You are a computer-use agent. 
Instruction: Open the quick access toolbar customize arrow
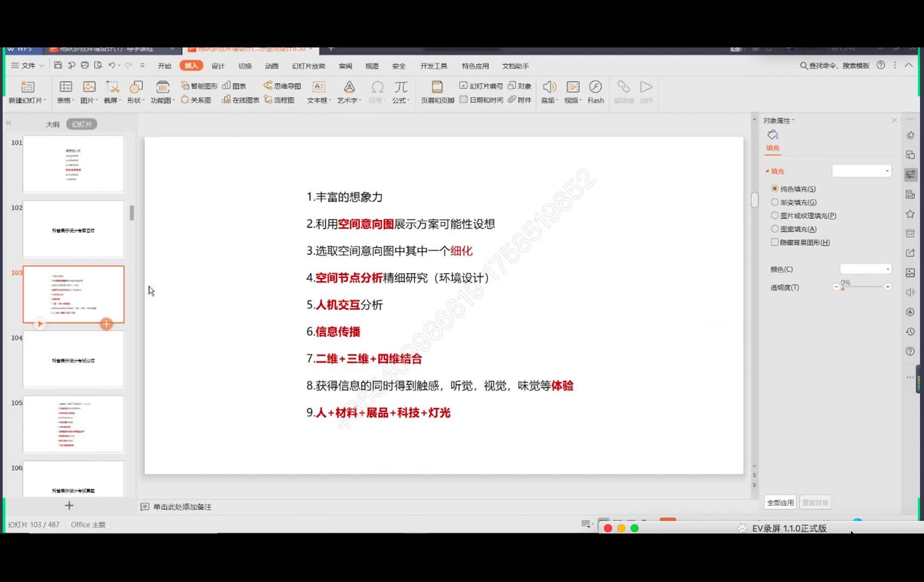point(142,65)
